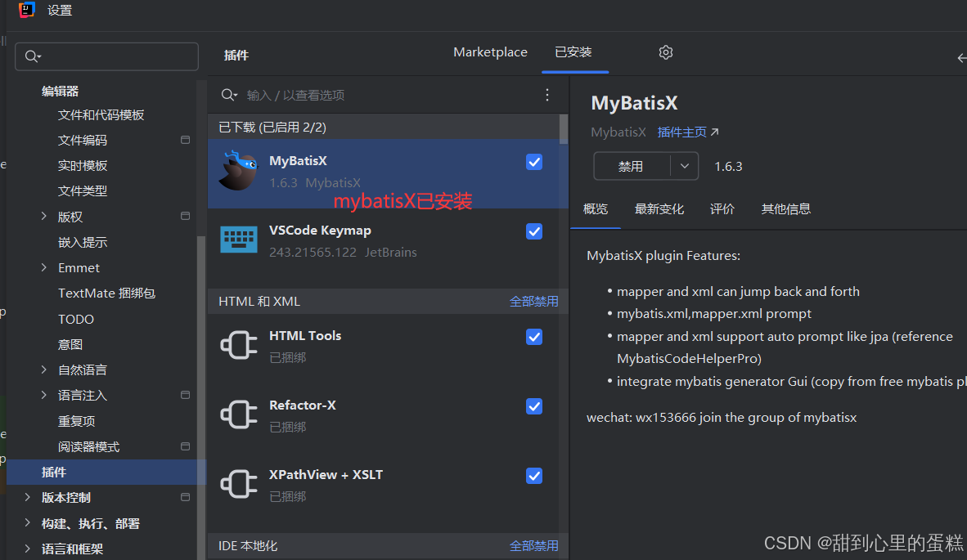Image resolution: width=967 pixels, height=560 pixels.
Task: Click the external link arrow after 插件主页
Action: pos(715,132)
